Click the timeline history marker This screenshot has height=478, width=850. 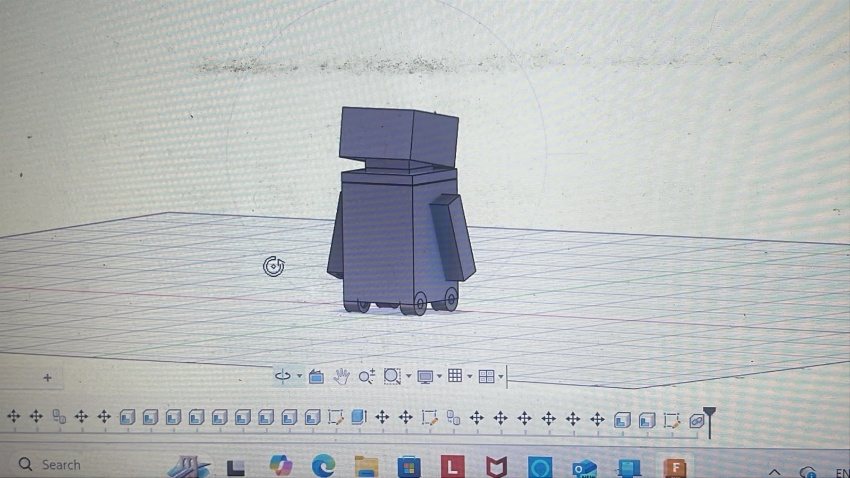(x=710, y=422)
